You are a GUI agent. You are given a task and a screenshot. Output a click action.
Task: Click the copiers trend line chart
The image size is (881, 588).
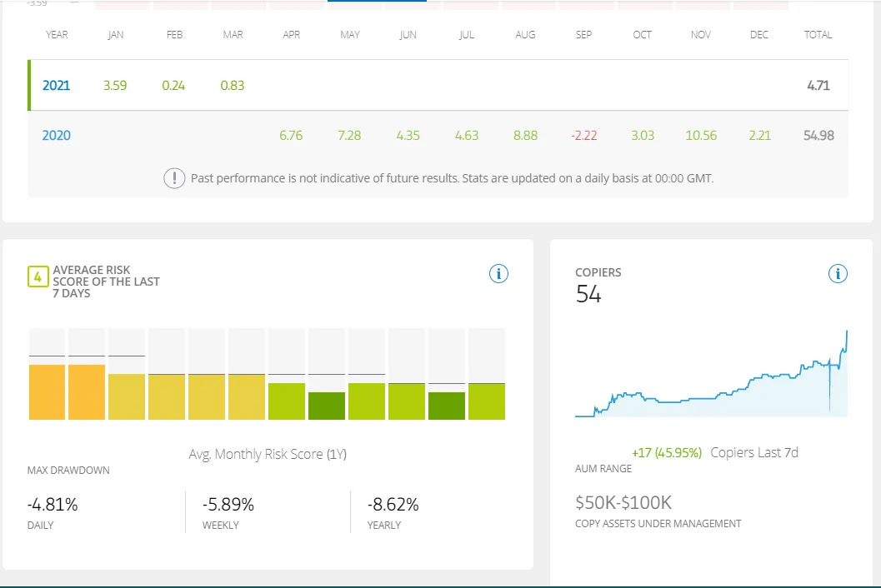(711, 374)
